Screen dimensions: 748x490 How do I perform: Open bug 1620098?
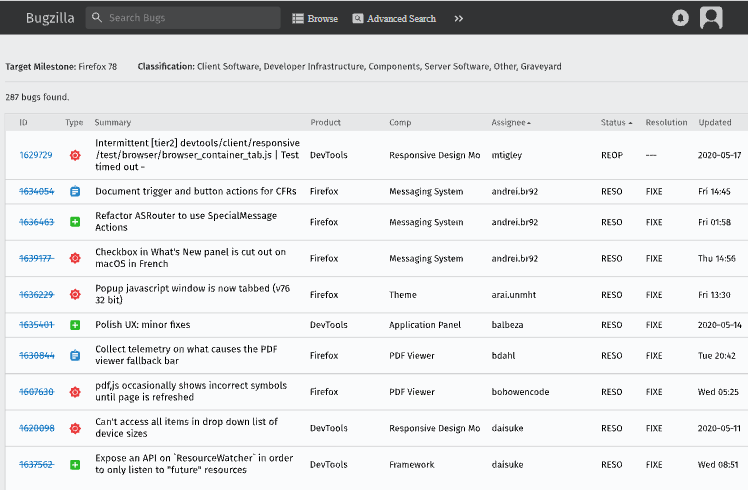pos(37,428)
